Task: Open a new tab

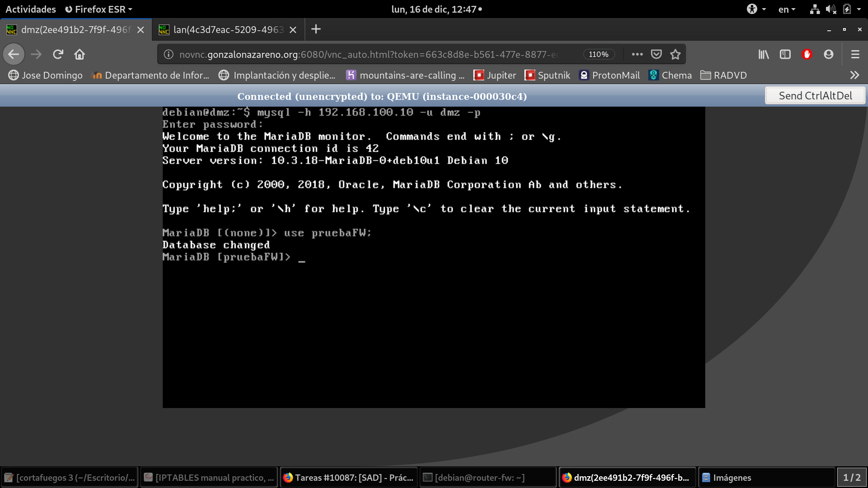Action: click(x=316, y=29)
